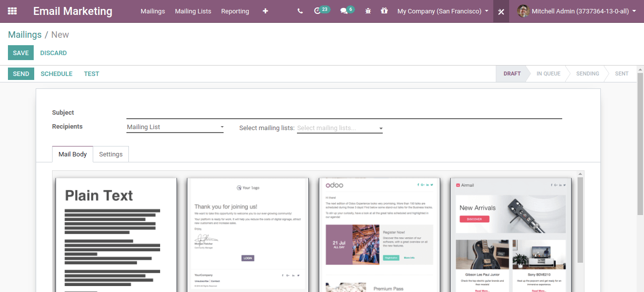This screenshot has height=292, width=644.
Task: Click the DISCARD button
Action: (x=54, y=53)
